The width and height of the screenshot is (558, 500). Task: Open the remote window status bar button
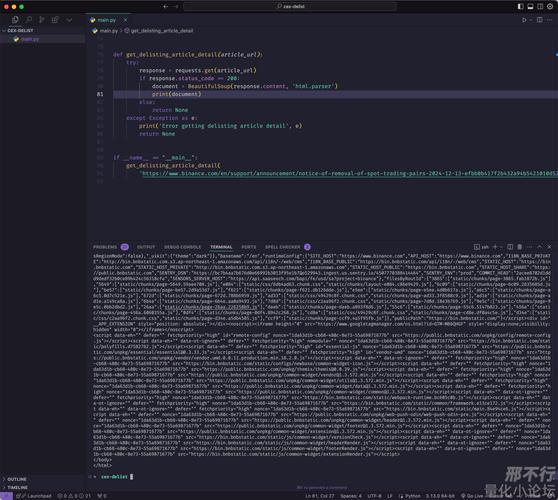[x=6, y=496]
